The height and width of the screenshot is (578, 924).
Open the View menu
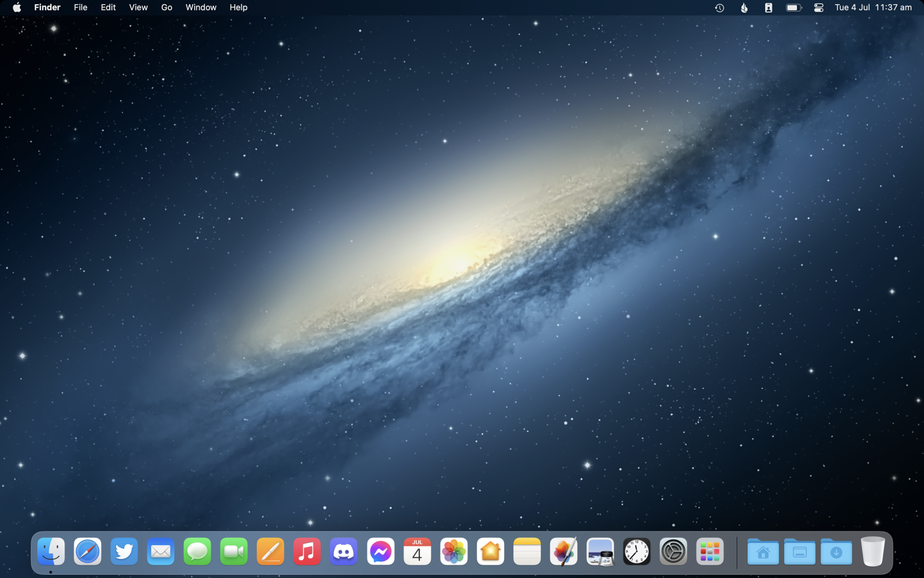pyautogui.click(x=138, y=7)
